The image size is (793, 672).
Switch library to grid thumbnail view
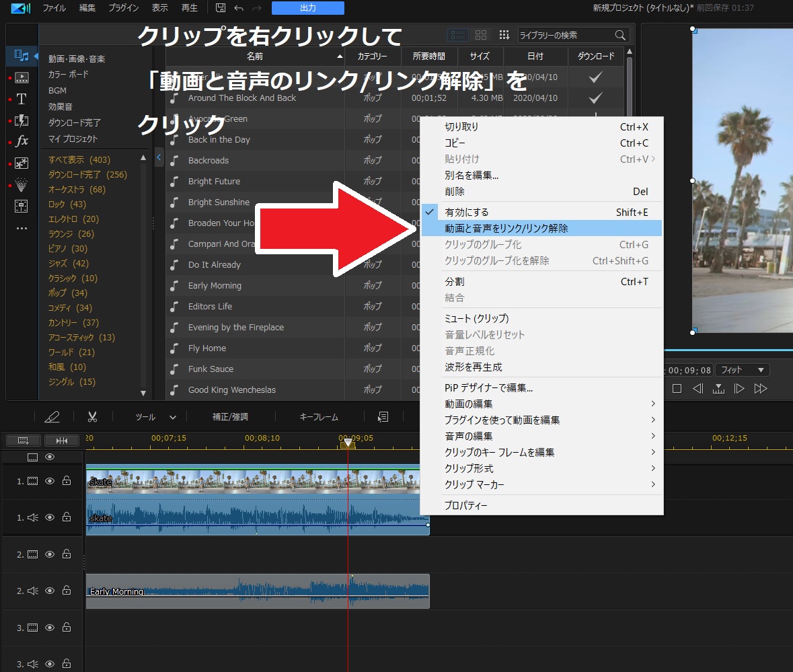coord(481,35)
